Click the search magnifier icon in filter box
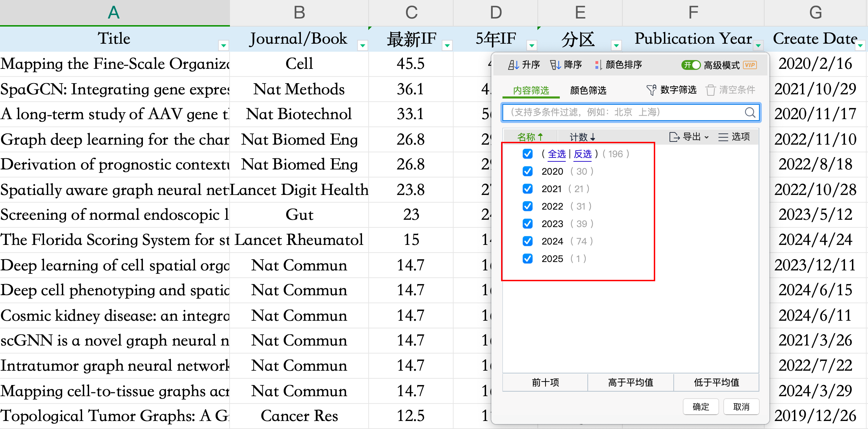Screen dimensions: 868x429 750,112
